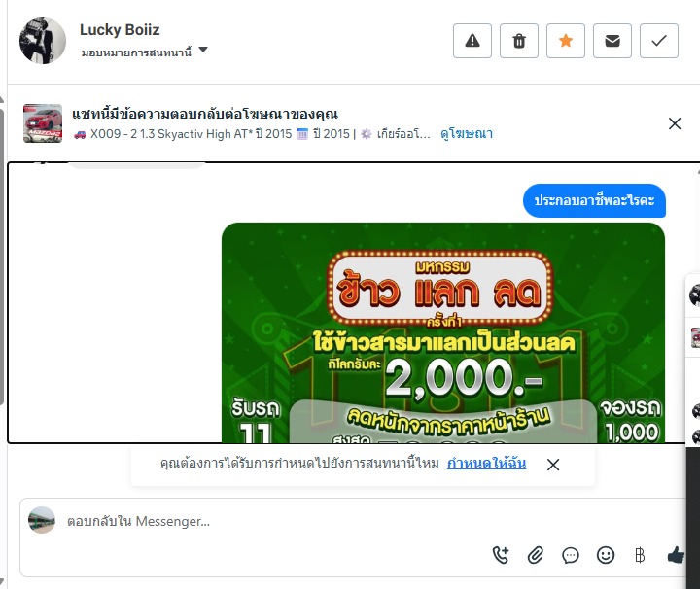Click the phone call request icon
This screenshot has height=589, width=700.
pos(501,556)
